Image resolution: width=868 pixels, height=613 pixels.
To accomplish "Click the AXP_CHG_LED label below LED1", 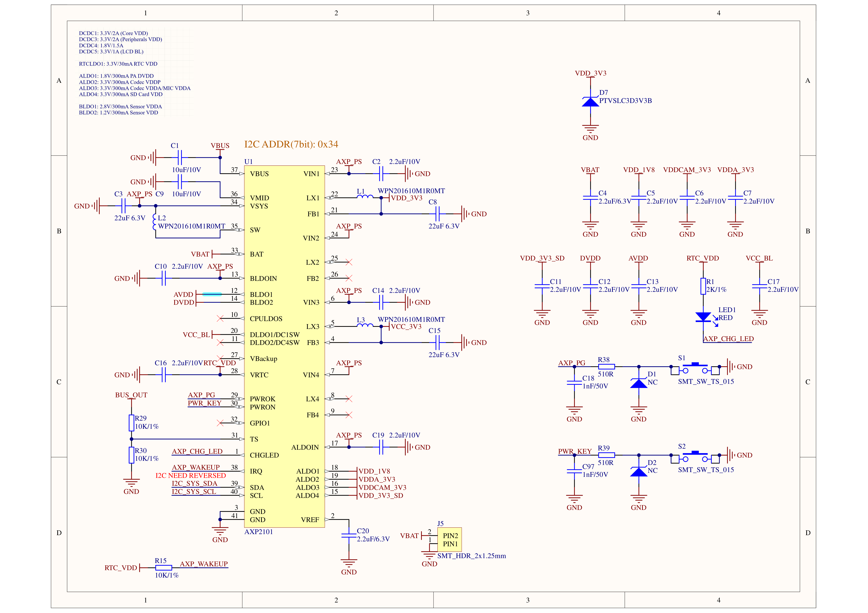I will pos(728,339).
